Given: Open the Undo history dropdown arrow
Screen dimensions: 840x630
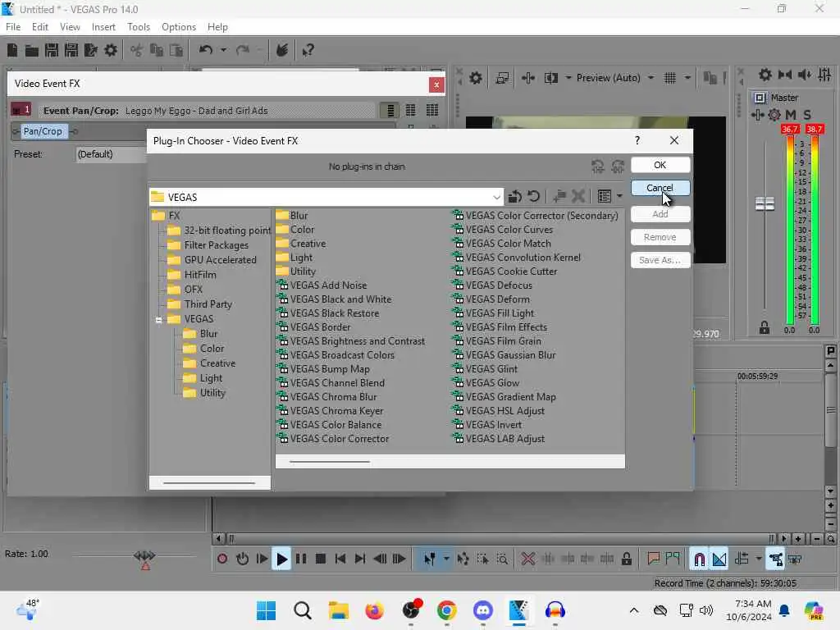Looking at the screenshot, I should 223,50.
